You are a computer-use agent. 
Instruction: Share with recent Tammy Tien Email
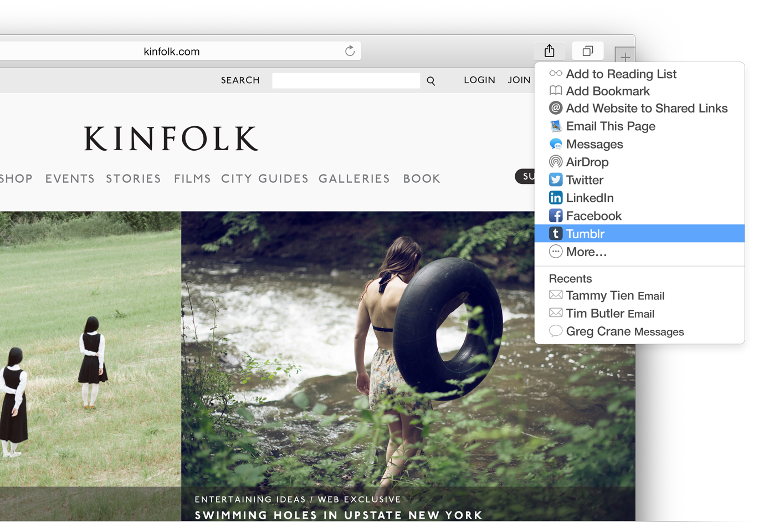pyautogui.click(x=639, y=295)
